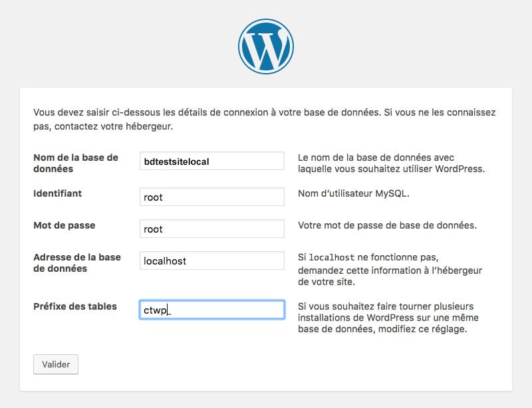This screenshot has height=408, width=532.
Task: Click the localhost database address field
Action: pyautogui.click(x=212, y=260)
